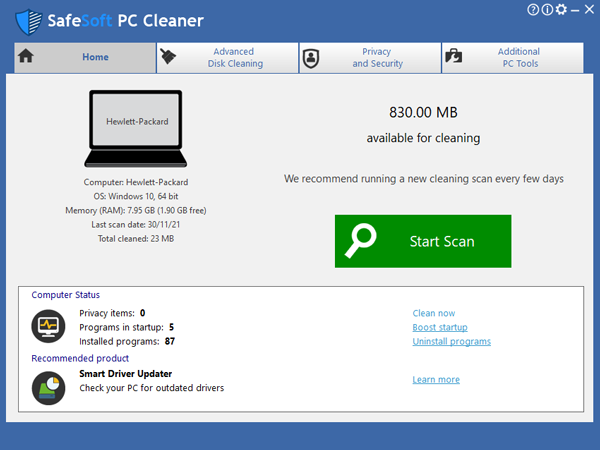Click the Uninstall programs link
This screenshot has width=600, height=450.
pyautogui.click(x=452, y=341)
